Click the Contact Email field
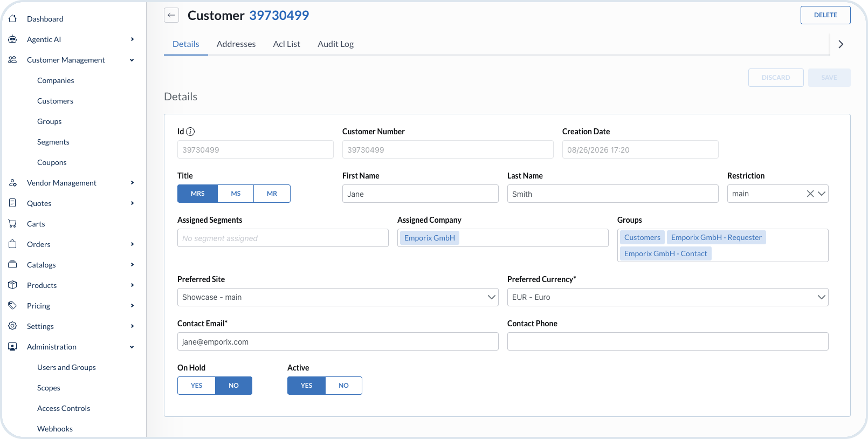Image resolution: width=868 pixels, height=439 pixels. 337,341
